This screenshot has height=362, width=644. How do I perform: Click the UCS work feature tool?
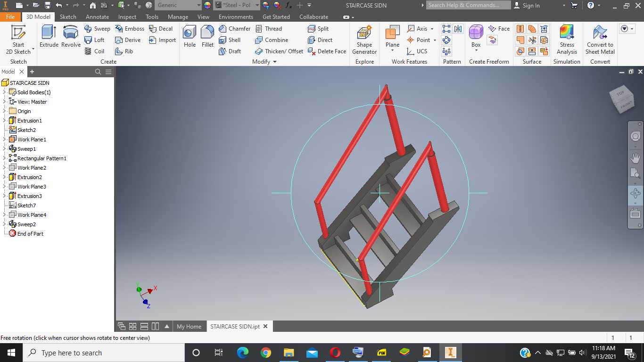417,51
